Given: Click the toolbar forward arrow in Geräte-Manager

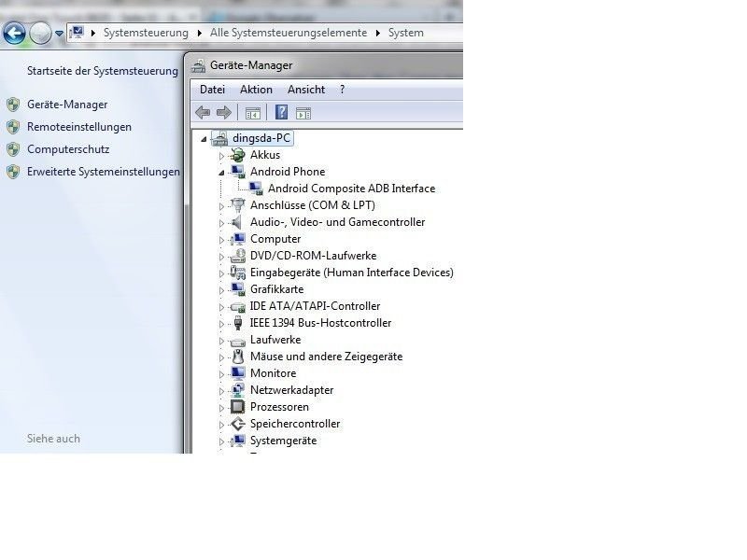Looking at the screenshot, I should pyautogui.click(x=223, y=113).
